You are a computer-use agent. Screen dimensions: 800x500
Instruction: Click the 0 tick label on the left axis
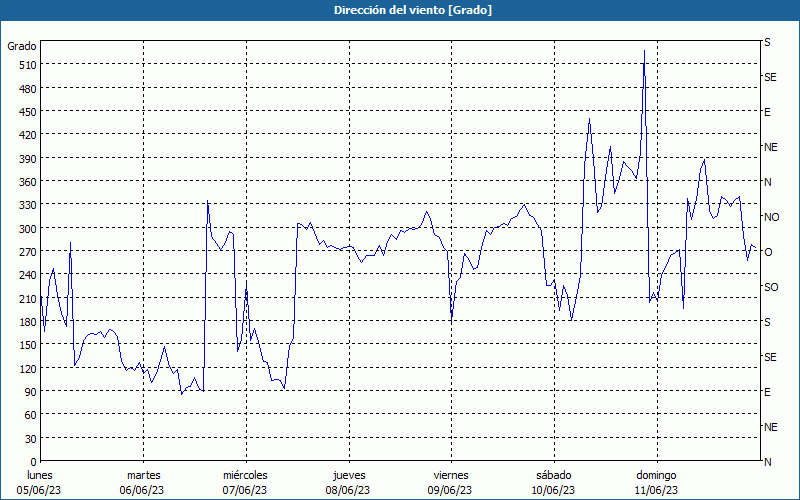pos(31,462)
